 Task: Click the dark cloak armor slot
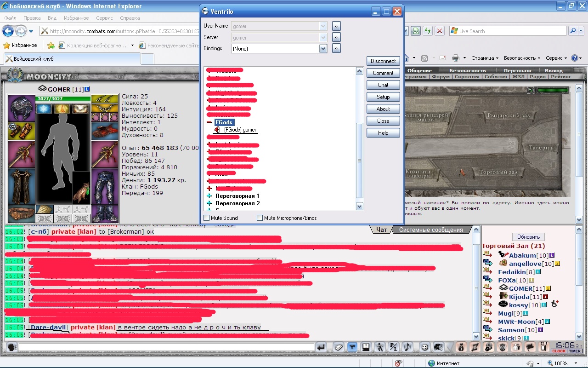22,187
